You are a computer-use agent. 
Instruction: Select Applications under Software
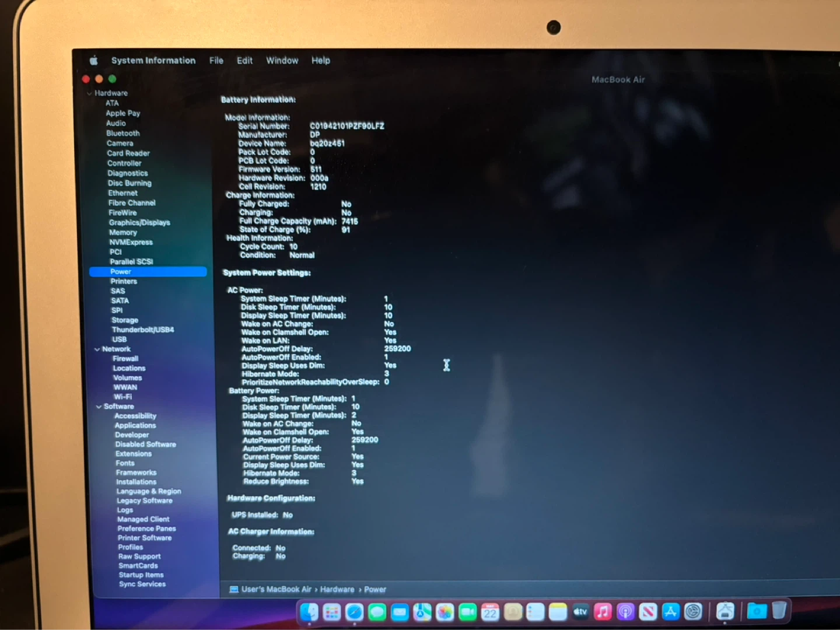pos(135,425)
